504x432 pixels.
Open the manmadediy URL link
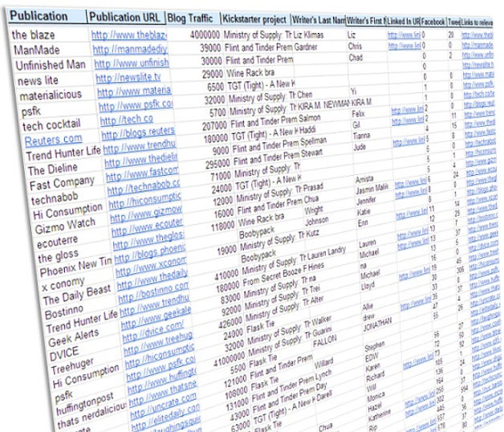(x=130, y=49)
